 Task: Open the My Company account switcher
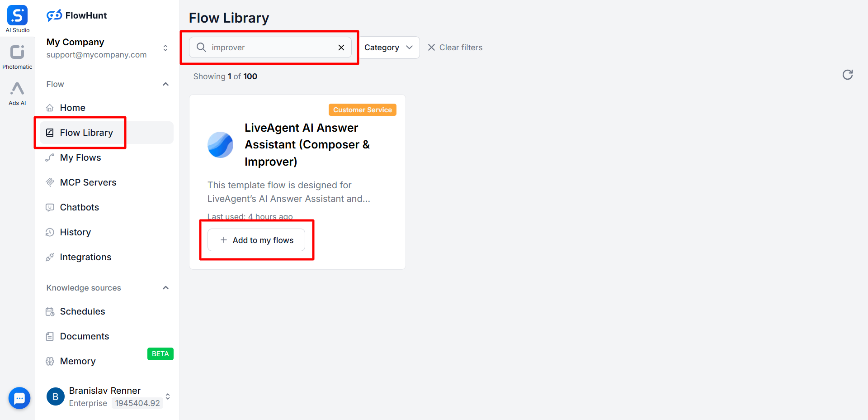(165, 47)
